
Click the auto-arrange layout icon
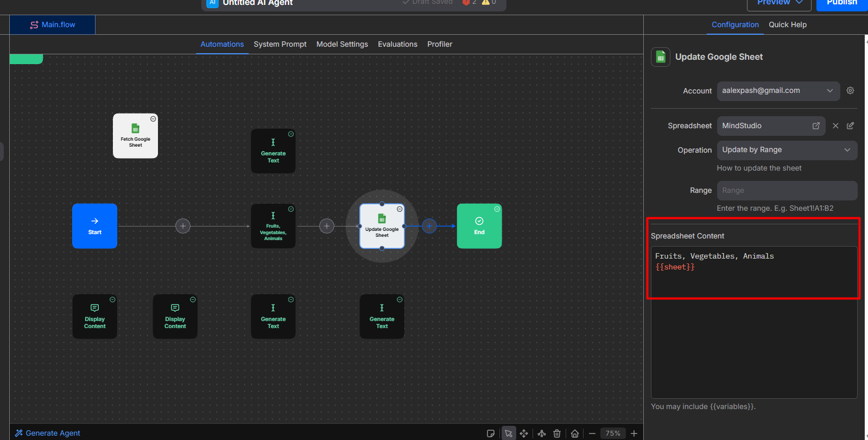point(542,433)
